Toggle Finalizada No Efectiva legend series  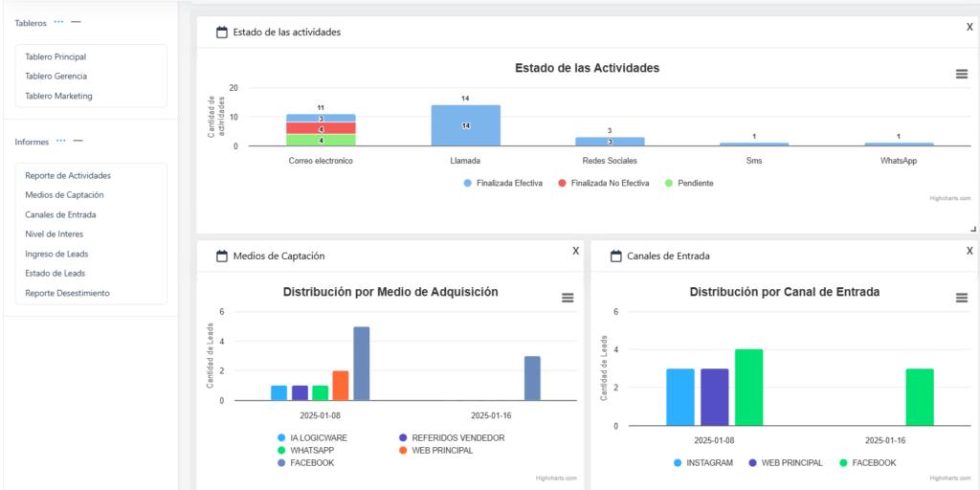click(x=604, y=183)
